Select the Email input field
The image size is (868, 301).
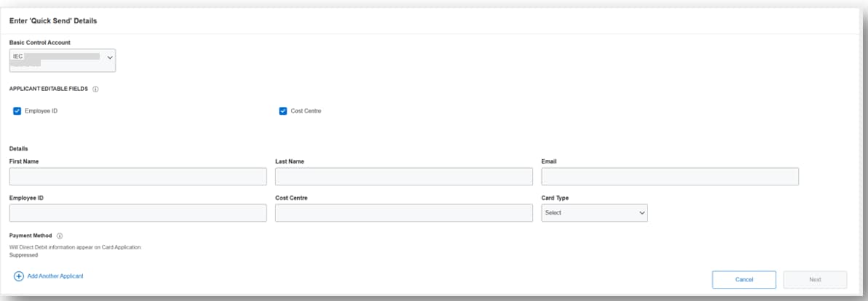(x=670, y=177)
